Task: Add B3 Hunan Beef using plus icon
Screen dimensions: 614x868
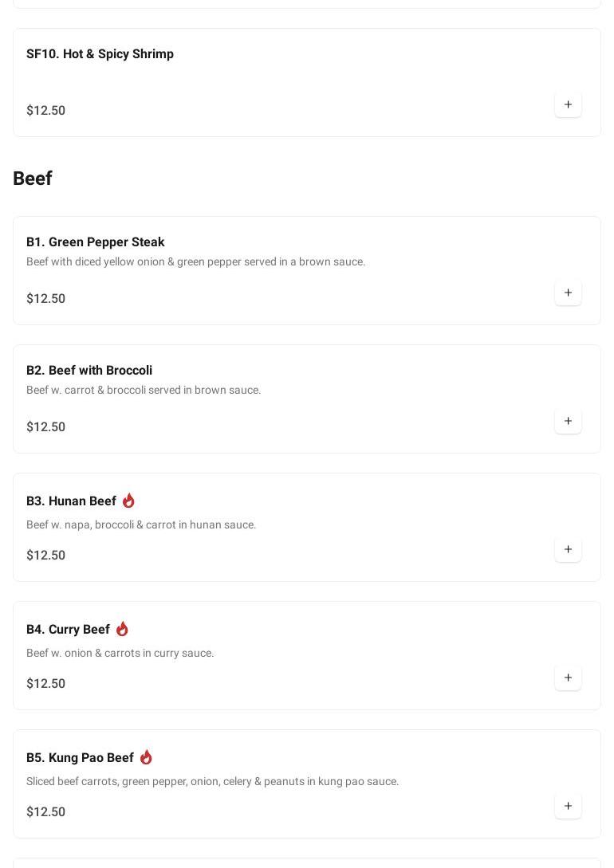Action: click(x=568, y=549)
